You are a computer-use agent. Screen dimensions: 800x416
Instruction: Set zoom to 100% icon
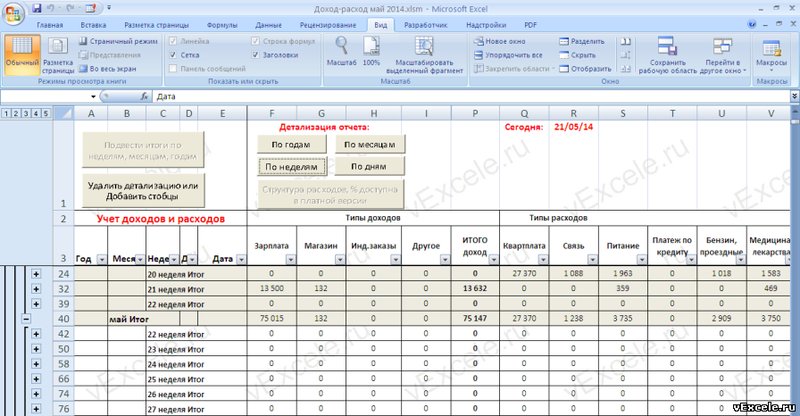click(x=371, y=51)
